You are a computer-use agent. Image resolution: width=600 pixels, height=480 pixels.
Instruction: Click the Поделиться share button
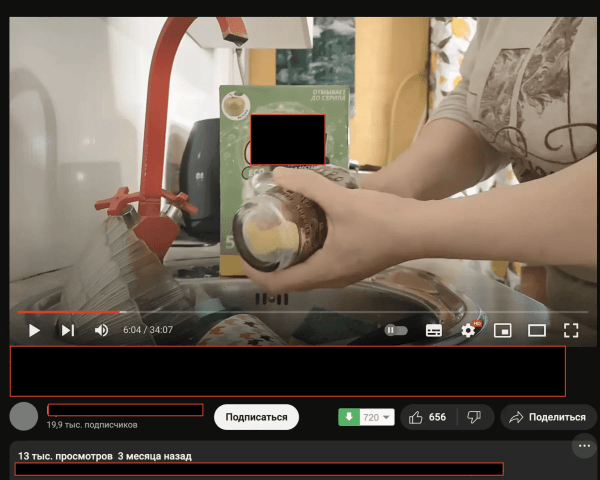click(548, 417)
